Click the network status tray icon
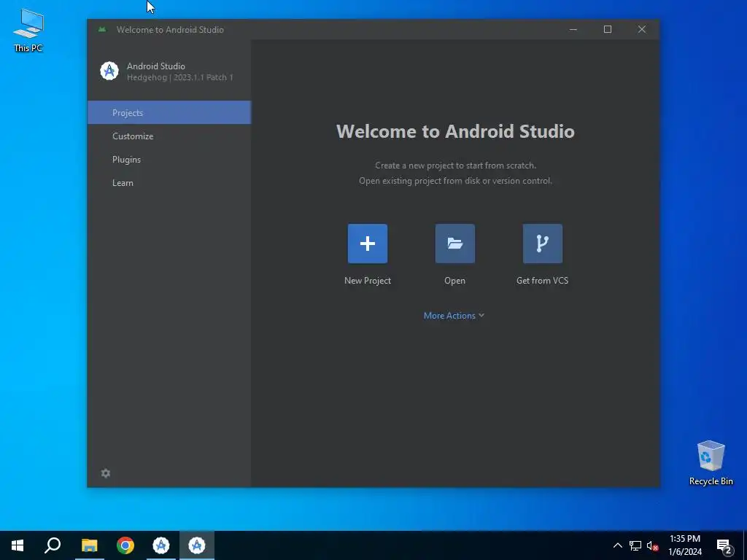This screenshot has height=560, width=747. tap(635, 545)
